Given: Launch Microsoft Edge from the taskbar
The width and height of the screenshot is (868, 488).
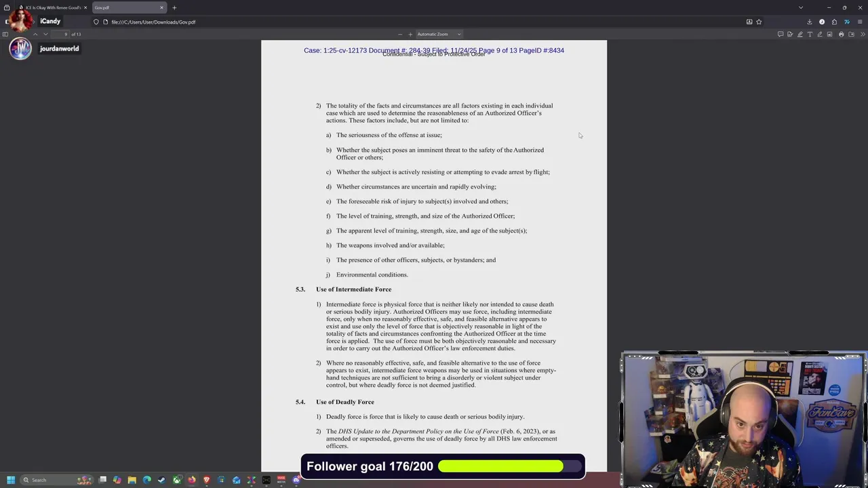Looking at the screenshot, I should [147, 480].
